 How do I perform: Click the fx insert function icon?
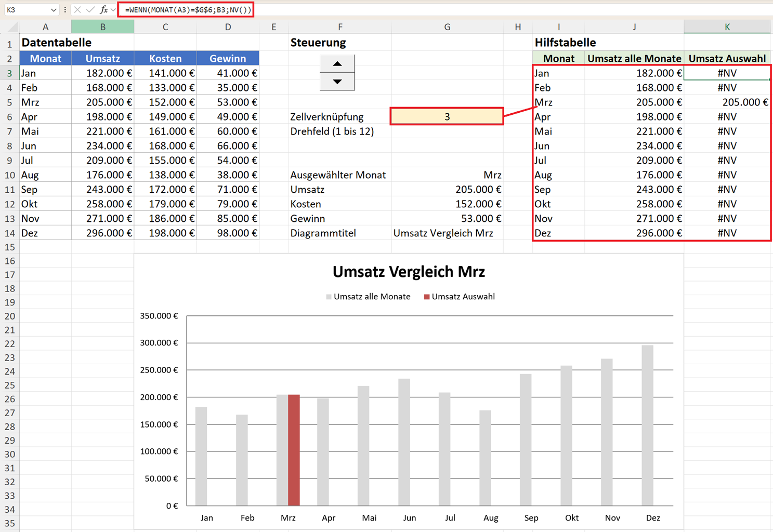(x=104, y=10)
